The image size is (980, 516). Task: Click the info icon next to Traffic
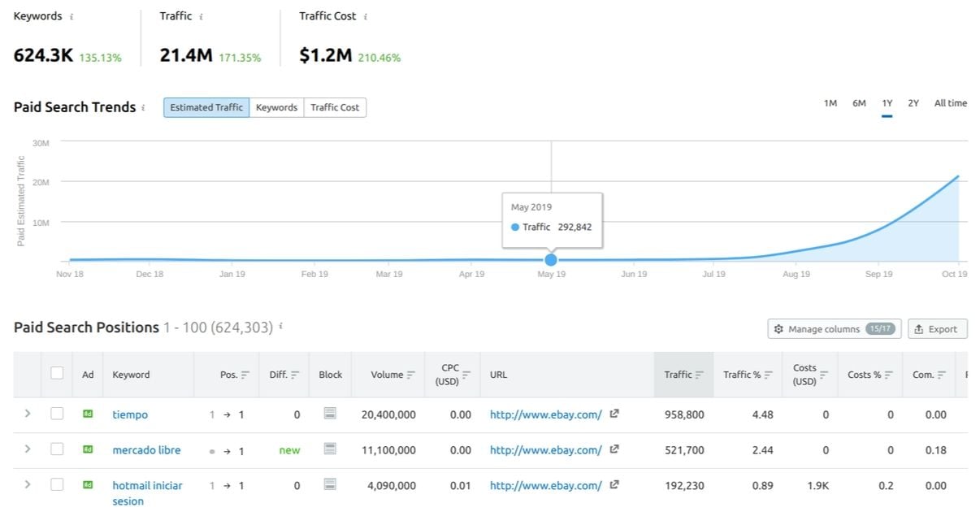[202, 17]
